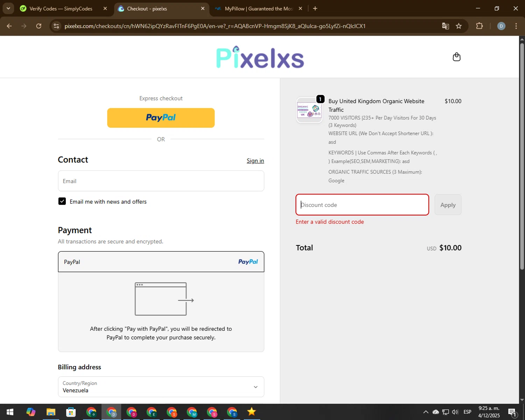Open the Copilot icon on the taskbar
This screenshot has width=525, height=420.
[31, 412]
